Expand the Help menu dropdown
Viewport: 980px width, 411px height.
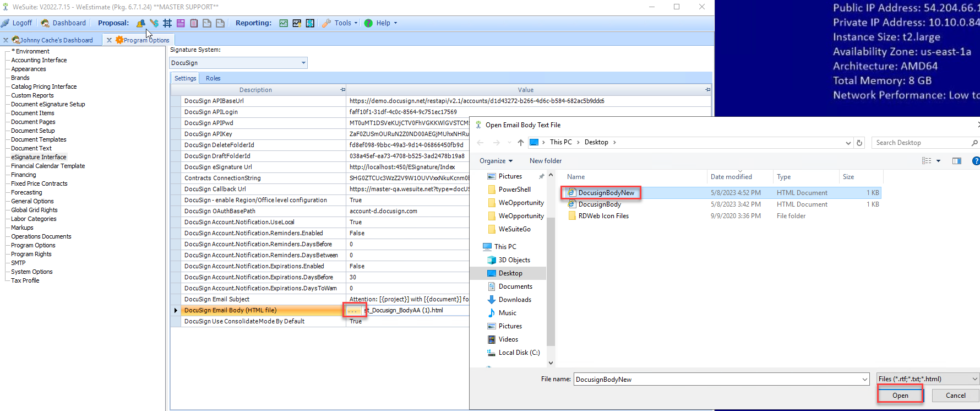tap(395, 23)
